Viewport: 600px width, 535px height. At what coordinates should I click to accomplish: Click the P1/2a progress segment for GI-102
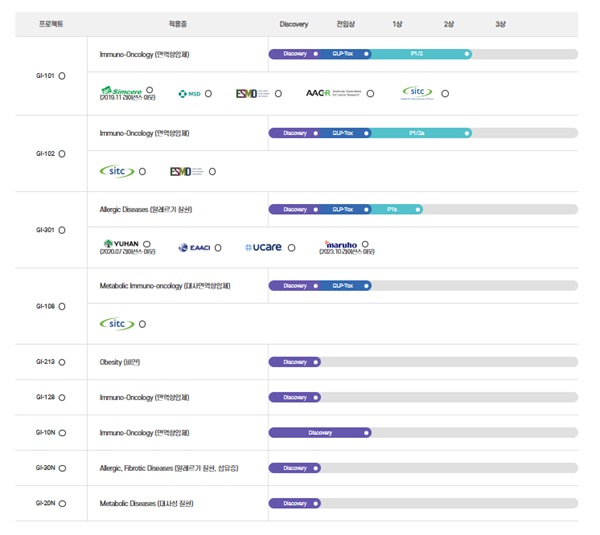coord(420,133)
